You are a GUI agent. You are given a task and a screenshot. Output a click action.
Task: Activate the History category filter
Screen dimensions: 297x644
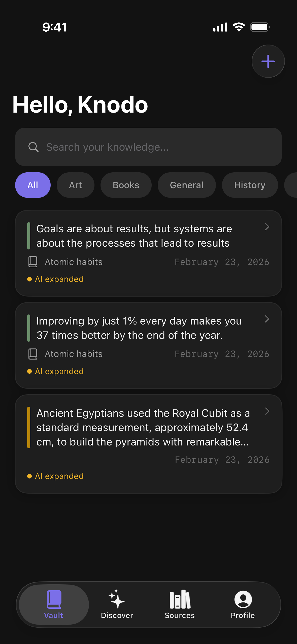[250, 185]
